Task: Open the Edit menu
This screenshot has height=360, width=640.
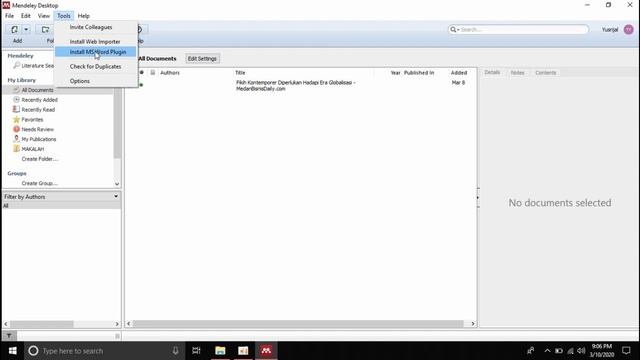Action: coord(26,16)
